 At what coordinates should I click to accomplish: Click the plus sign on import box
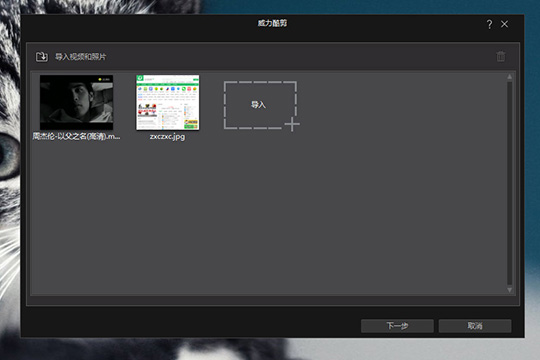coord(292,124)
